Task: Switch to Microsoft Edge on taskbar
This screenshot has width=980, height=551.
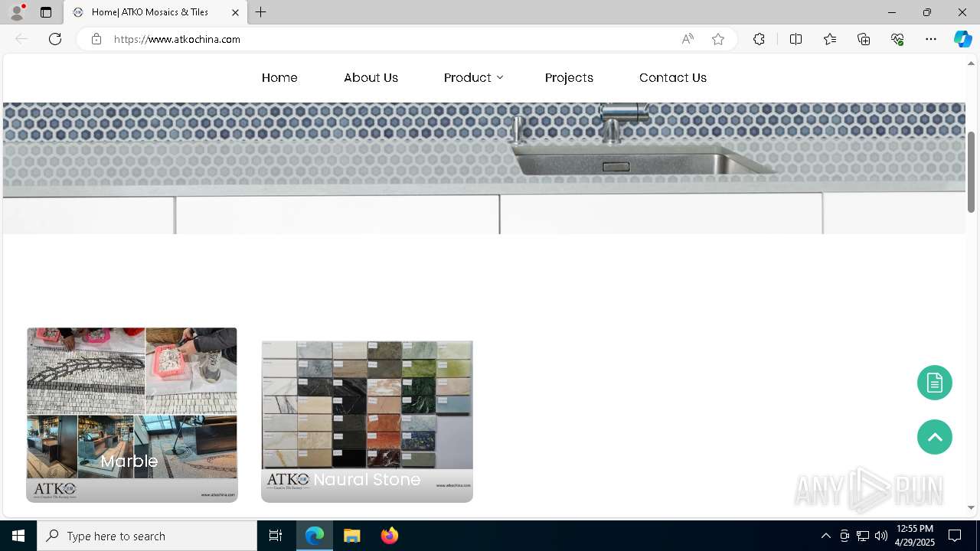Action: (315, 536)
